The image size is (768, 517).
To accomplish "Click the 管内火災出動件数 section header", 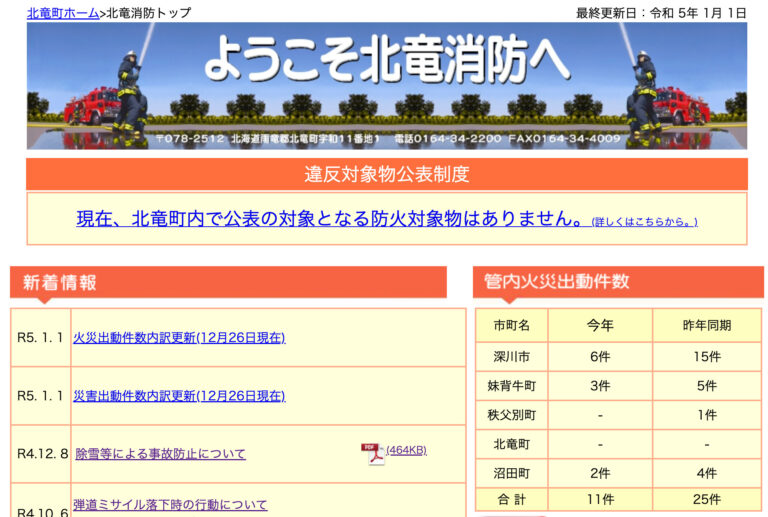I will (556, 282).
